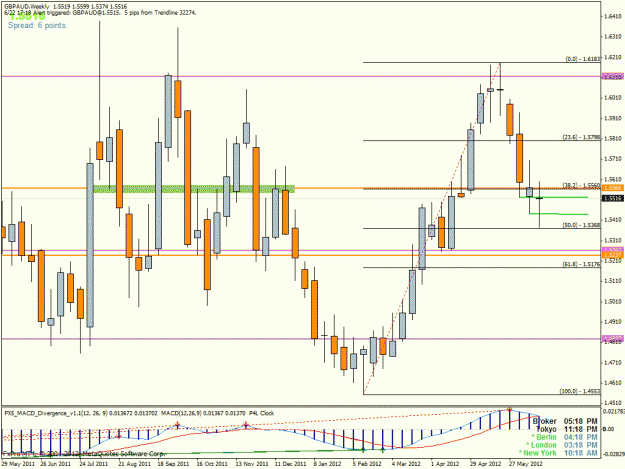Click the black 1.5516 current price tag
Screen dimensions: 625x469
tap(613, 198)
